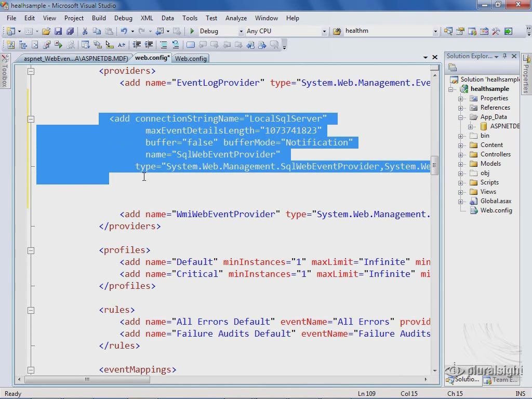Click Uncomment Selected Lines icon
Screen dimensions: 532x399
pyautogui.click(x=176, y=45)
